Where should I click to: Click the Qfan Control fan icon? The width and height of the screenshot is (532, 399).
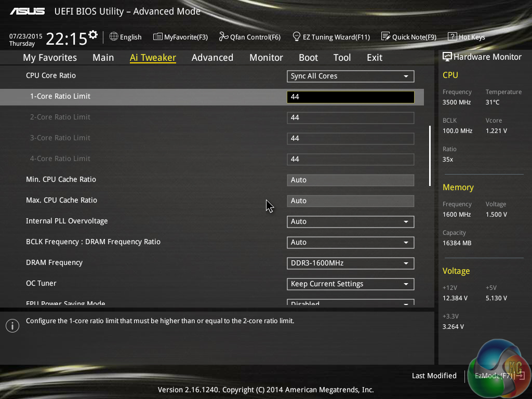pos(223,36)
